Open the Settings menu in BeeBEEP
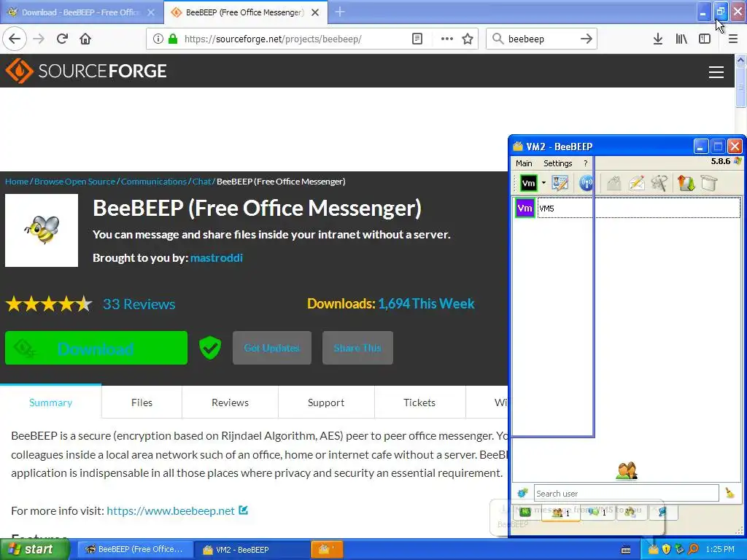 [x=557, y=163]
